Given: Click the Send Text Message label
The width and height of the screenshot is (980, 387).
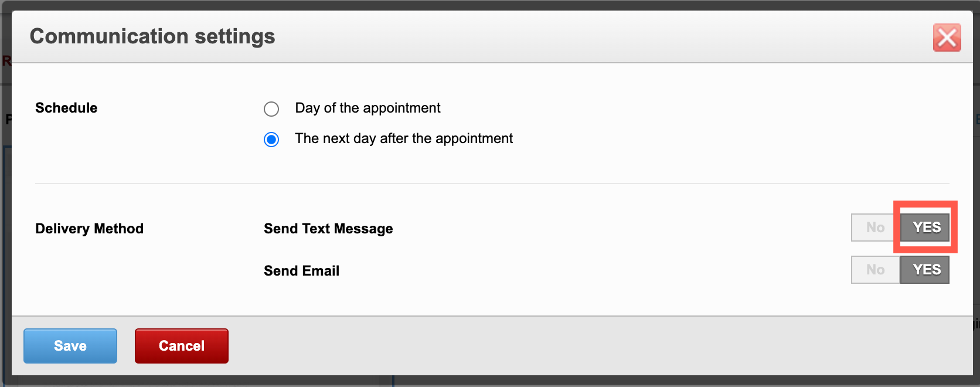Looking at the screenshot, I should point(328,229).
